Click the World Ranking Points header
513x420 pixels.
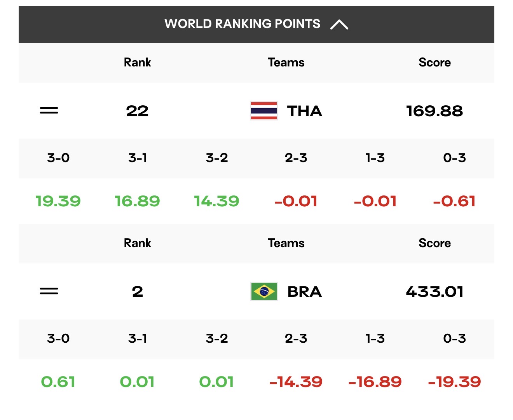pyautogui.click(x=256, y=24)
